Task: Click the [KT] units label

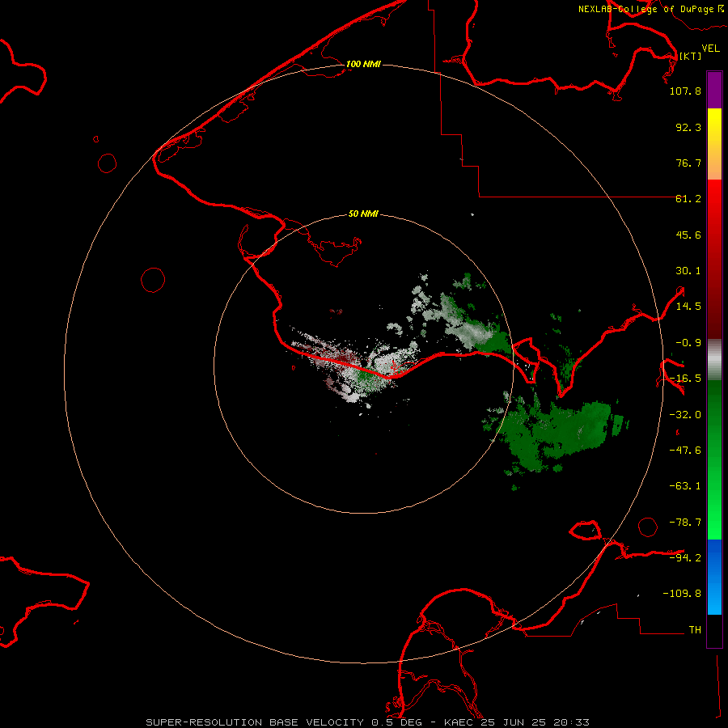Action: click(690, 56)
